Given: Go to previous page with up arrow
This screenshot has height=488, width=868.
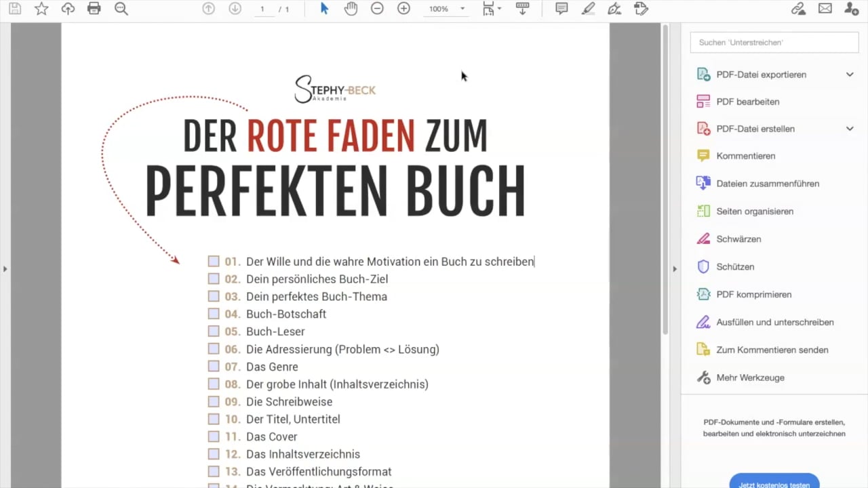Looking at the screenshot, I should 209,9.
